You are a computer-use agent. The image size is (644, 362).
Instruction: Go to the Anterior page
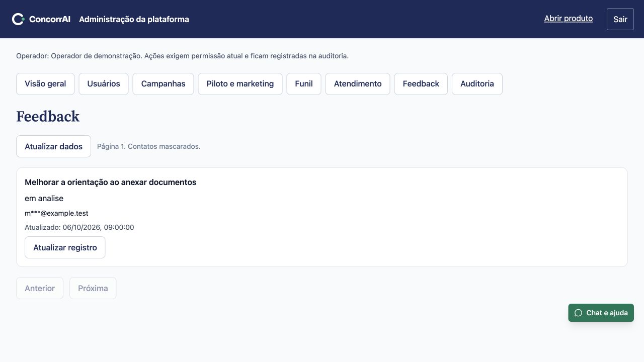click(x=40, y=288)
